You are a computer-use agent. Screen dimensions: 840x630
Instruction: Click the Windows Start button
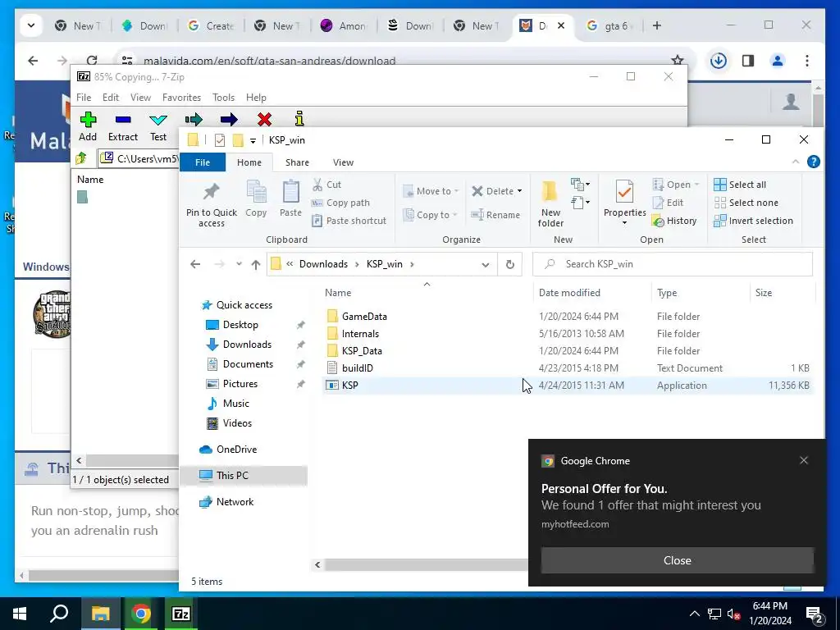pyautogui.click(x=20, y=614)
